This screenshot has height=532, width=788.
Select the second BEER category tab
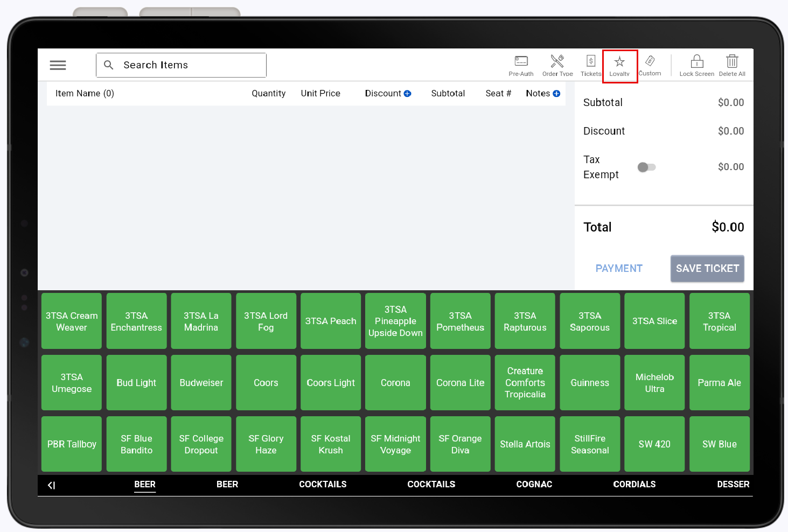coord(227,485)
